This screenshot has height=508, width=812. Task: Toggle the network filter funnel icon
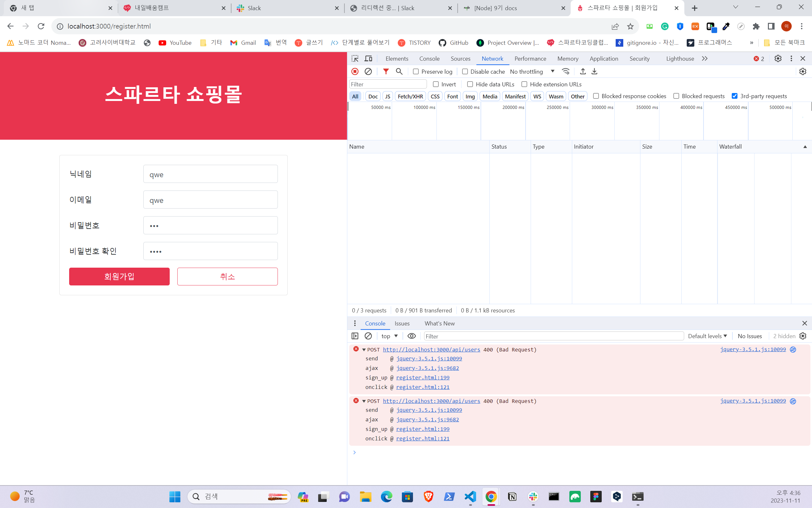tap(386, 71)
